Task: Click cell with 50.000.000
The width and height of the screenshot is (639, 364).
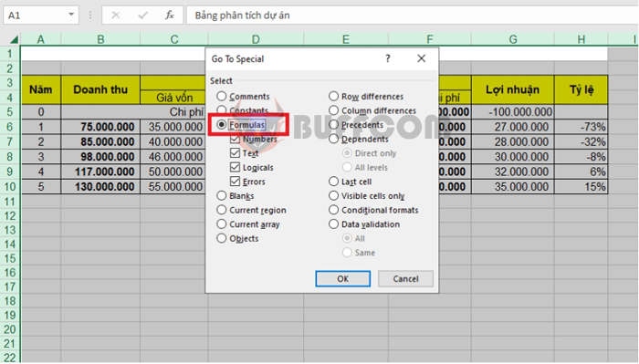Action: pos(173,172)
